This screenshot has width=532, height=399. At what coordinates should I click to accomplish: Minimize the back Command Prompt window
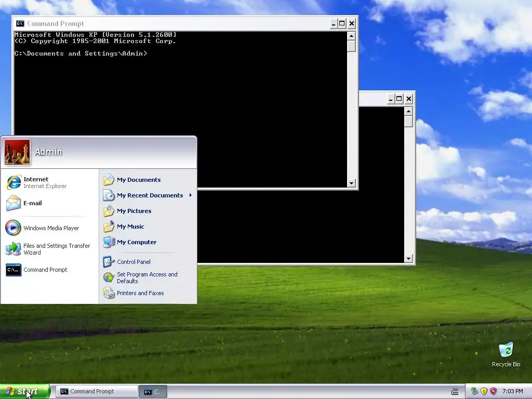click(391, 99)
